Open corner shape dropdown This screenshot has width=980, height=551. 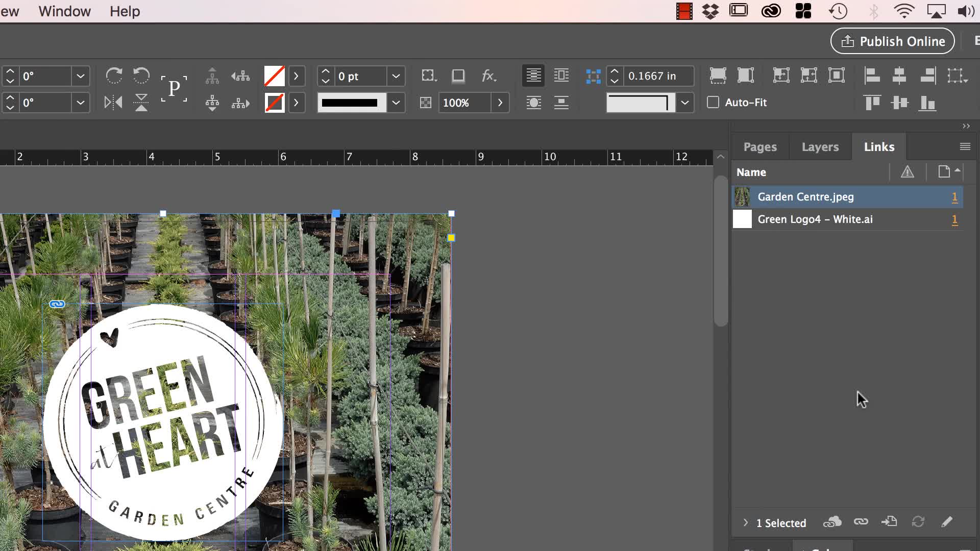(x=685, y=103)
